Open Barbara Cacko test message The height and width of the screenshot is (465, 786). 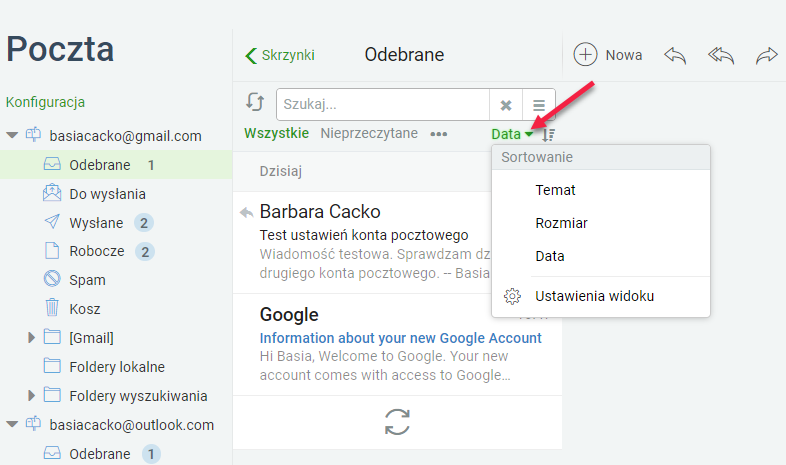click(363, 243)
